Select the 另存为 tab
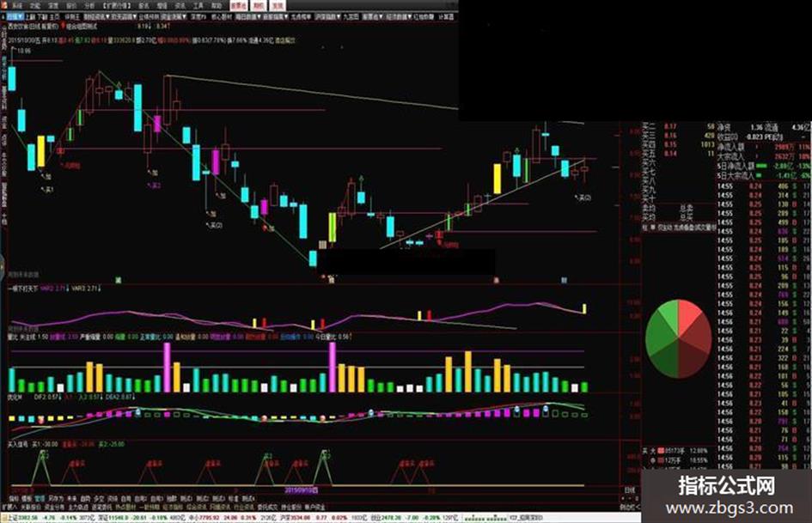 click(x=55, y=499)
